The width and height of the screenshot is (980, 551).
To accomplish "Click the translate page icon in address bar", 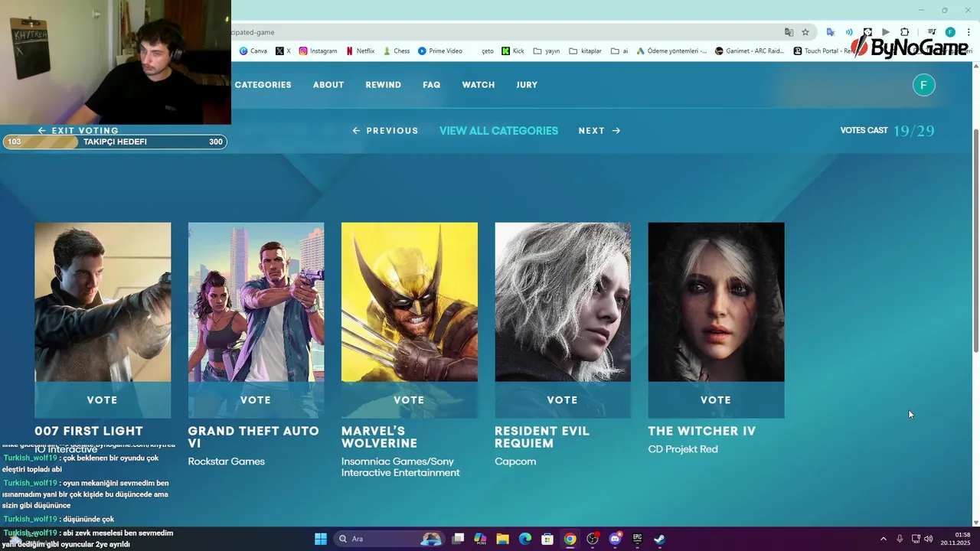I will tap(789, 32).
